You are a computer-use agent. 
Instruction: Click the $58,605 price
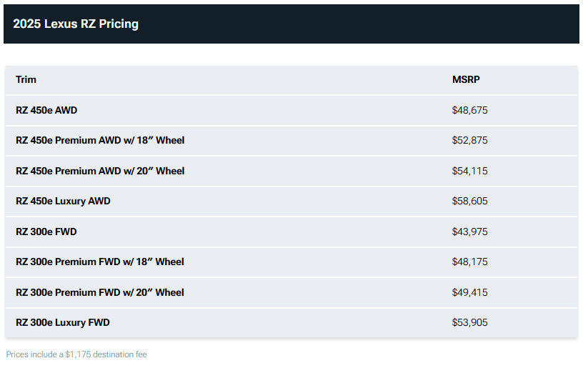(x=469, y=201)
